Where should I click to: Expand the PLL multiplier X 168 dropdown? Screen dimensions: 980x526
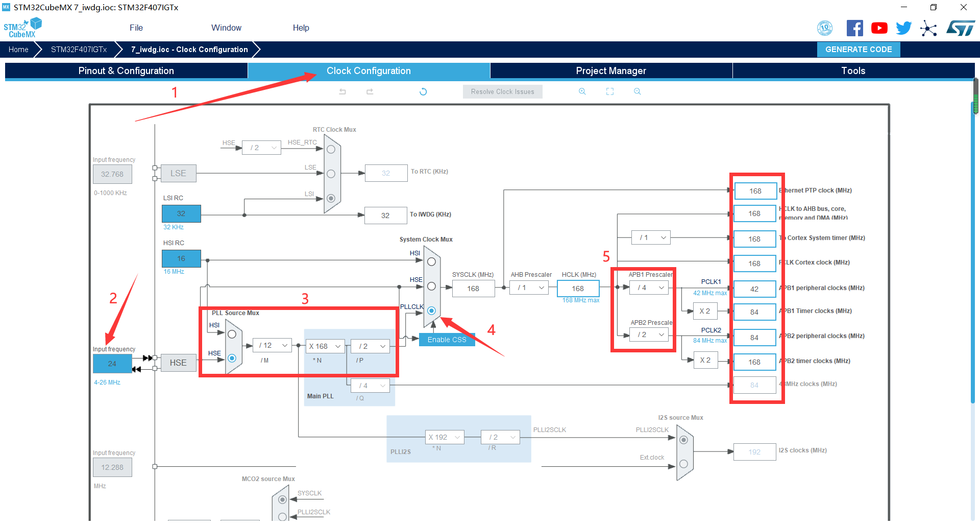(325, 346)
